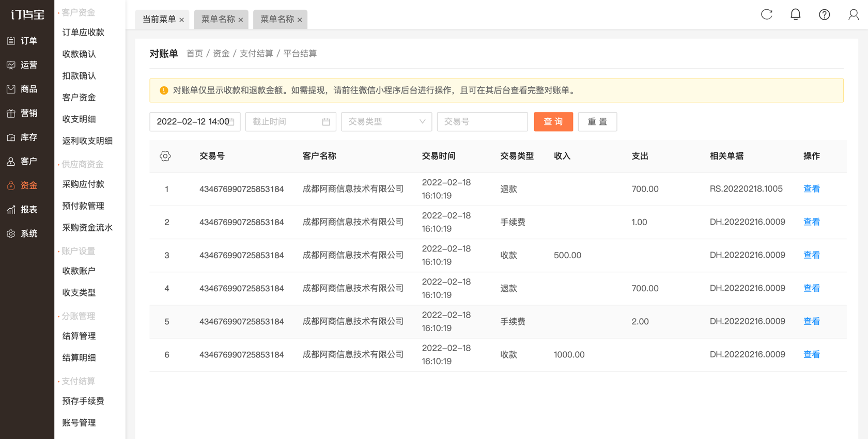Viewport: 868px width, 439px height.
Task: Open the start time date picker
Action: point(195,122)
